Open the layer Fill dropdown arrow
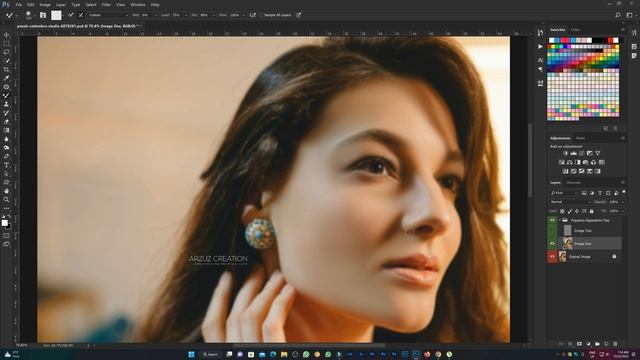 622,211
